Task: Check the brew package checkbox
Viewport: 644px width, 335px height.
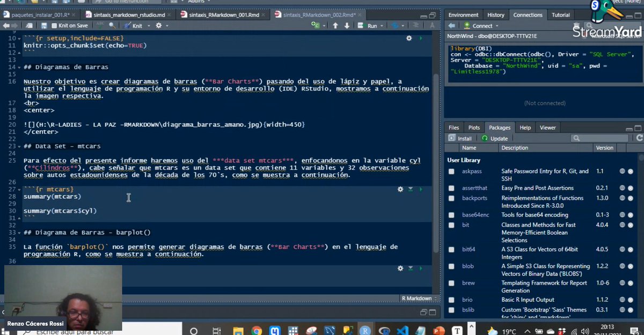Action: coord(452,283)
